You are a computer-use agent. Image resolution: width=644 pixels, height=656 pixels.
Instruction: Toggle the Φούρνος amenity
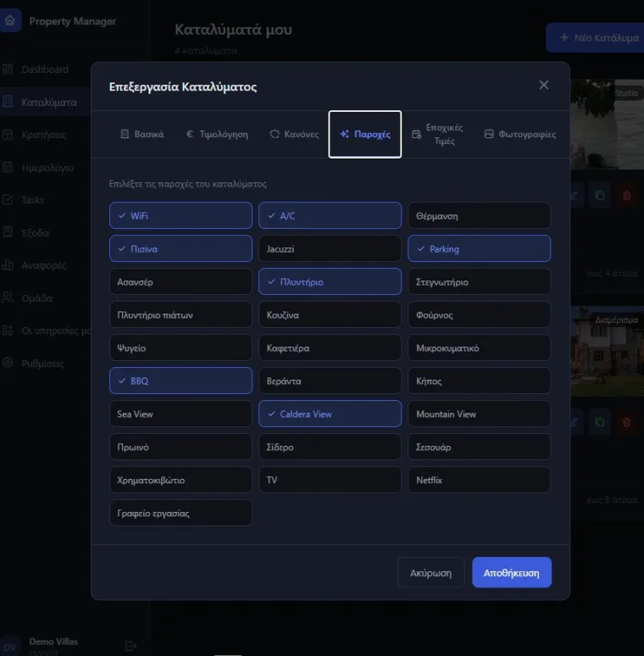pos(480,314)
